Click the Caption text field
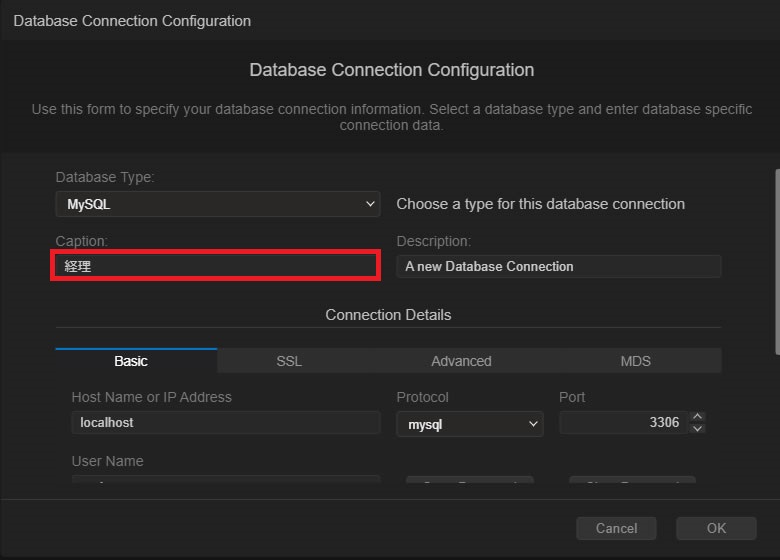Viewport: 780px width, 560px height. (215, 266)
